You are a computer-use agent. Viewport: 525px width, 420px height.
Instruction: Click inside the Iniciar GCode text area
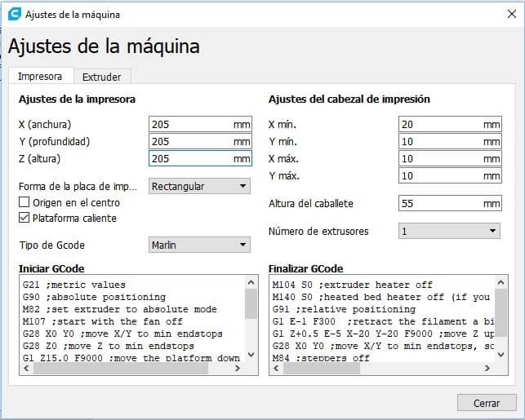131,318
